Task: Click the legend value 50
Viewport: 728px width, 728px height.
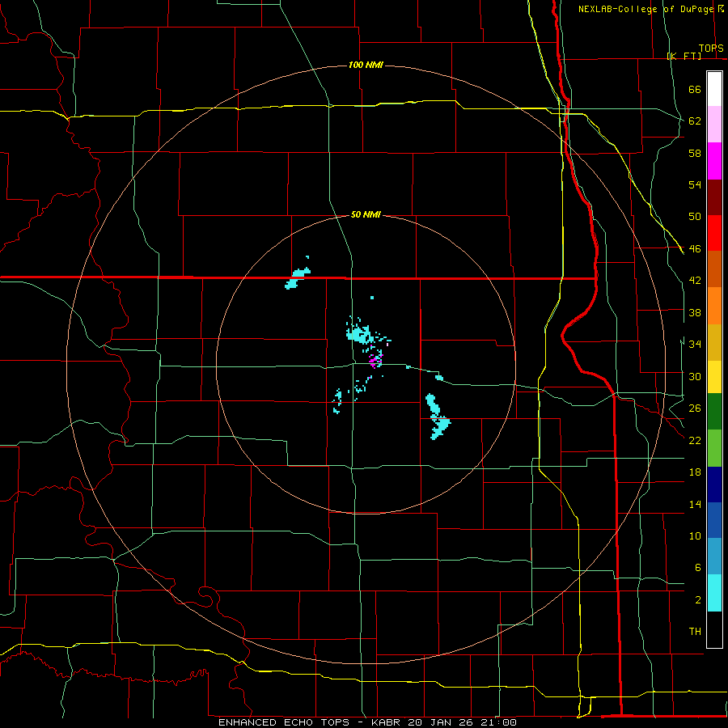Action: point(695,217)
